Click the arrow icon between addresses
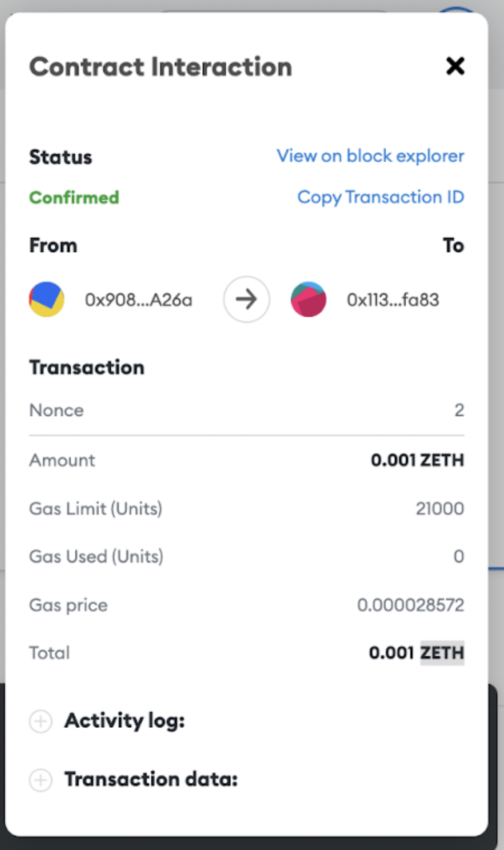This screenshot has height=850, width=504. click(x=246, y=299)
